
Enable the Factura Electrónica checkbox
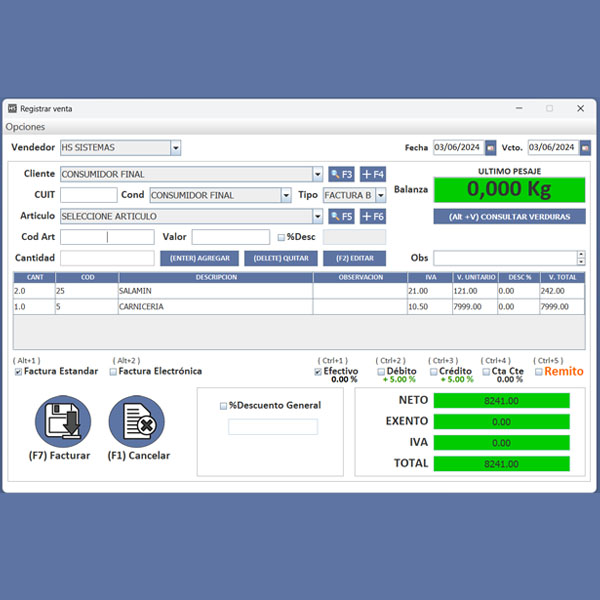pos(112,372)
